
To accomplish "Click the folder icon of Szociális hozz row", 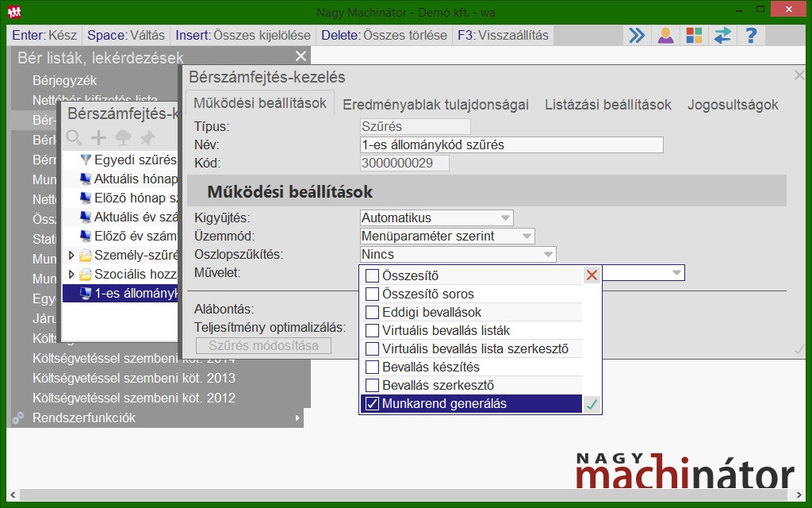I will (x=86, y=274).
